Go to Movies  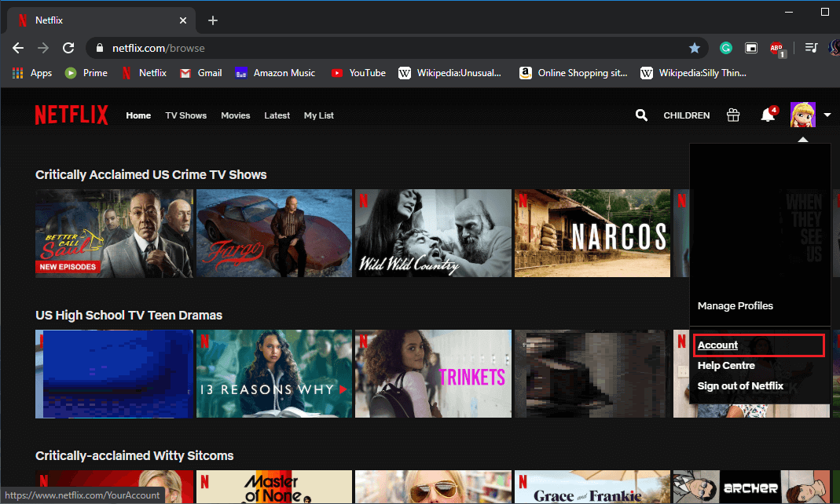tap(235, 115)
